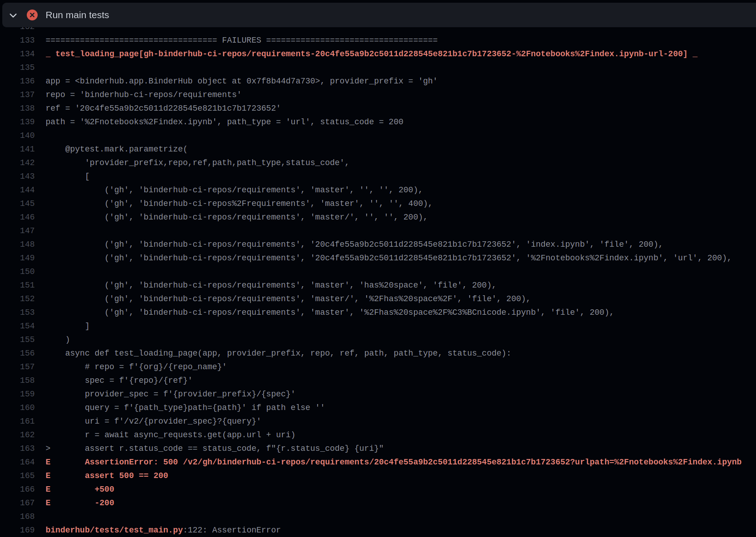Select the FAILURES section header line
The width and height of the screenshot is (756, 537).
[241, 40]
